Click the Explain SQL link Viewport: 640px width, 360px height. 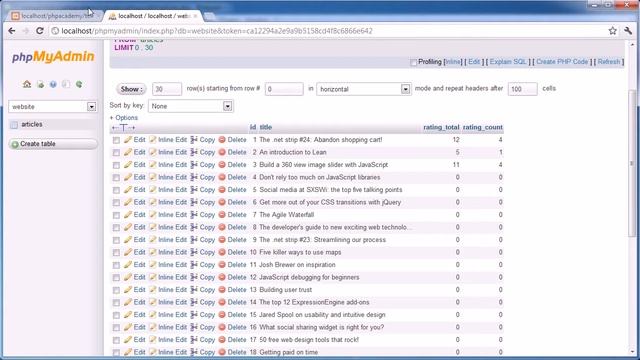[508, 62]
